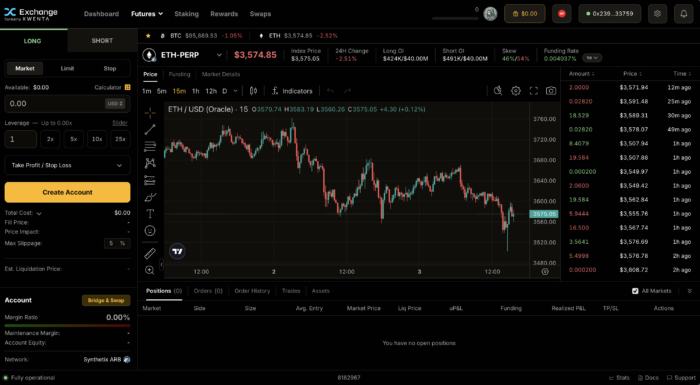The height and width of the screenshot is (385, 700).
Task: Open the wallet address 0x239...33759 button
Action: click(x=609, y=14)
